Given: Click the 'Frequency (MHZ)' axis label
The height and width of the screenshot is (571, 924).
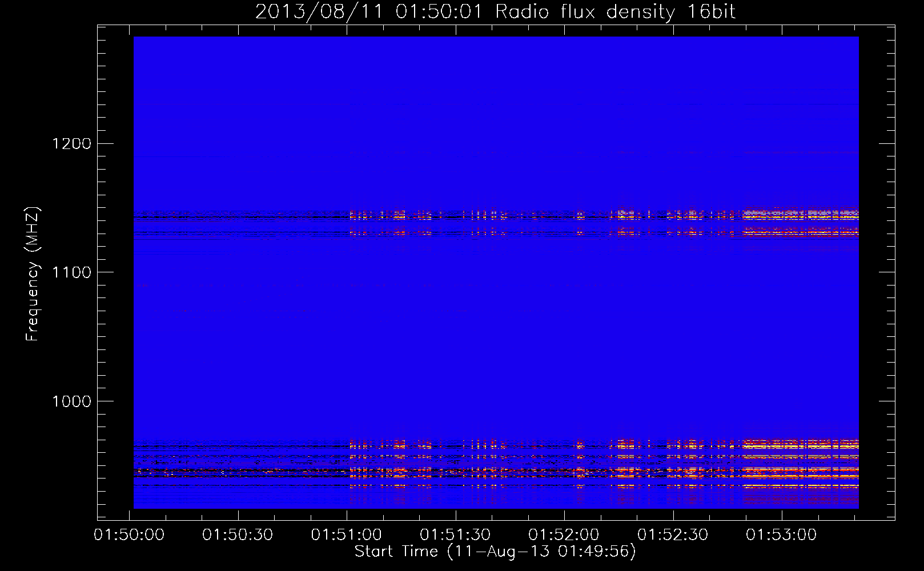Looking at the screenshot, I should point(33,274).
